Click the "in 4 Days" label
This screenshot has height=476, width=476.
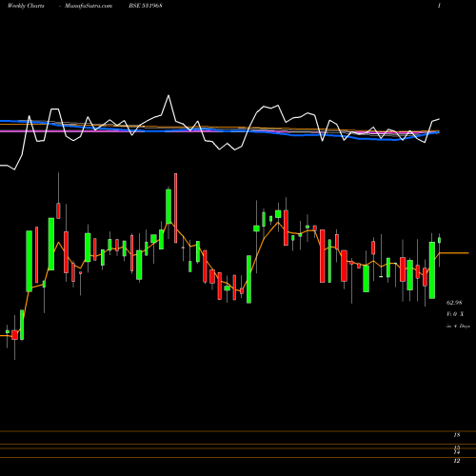pos(458,326)
